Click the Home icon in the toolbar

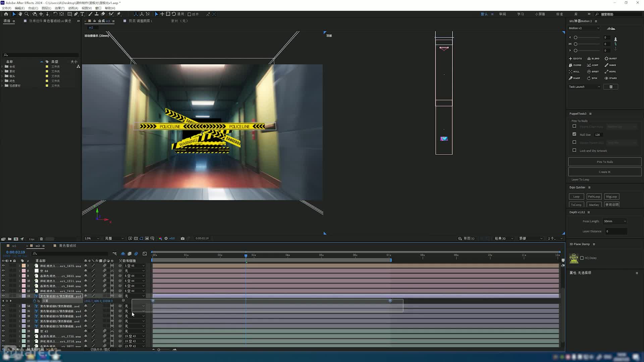coord(6,14)
